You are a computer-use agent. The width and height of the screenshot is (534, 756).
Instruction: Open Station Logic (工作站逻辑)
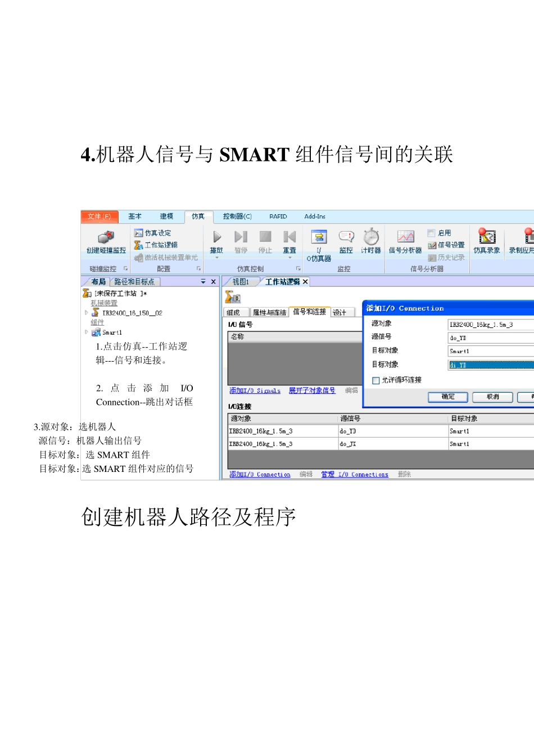click(x=156, y=245)
